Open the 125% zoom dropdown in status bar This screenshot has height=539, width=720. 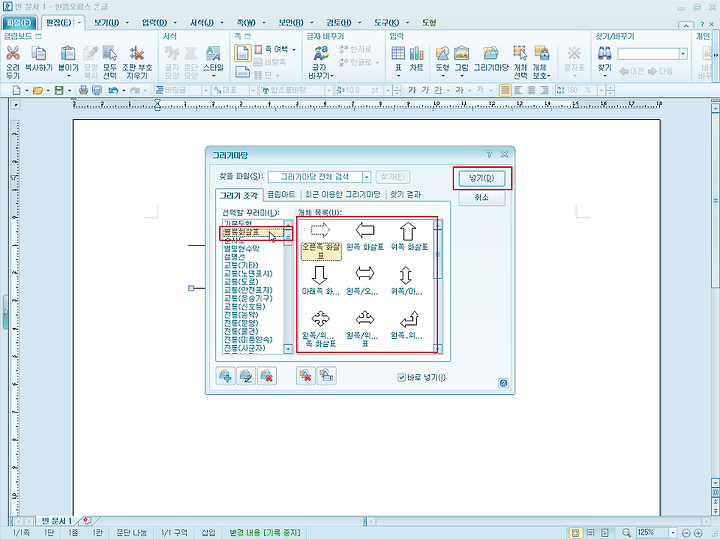[x=673, y=533]
